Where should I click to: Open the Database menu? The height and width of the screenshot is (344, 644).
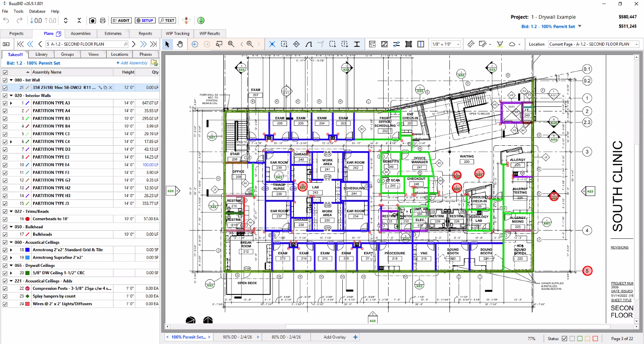pos(37,11)
